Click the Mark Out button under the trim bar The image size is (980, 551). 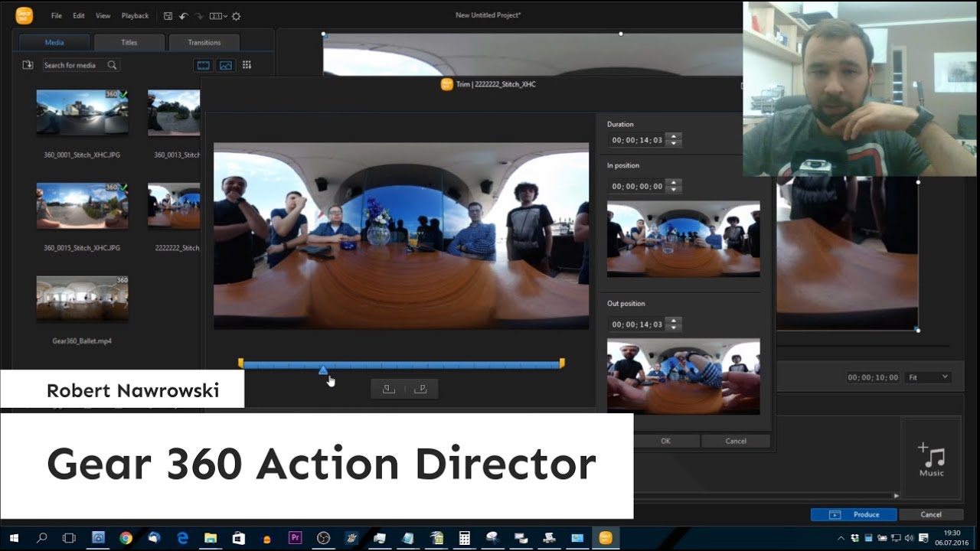420,389
